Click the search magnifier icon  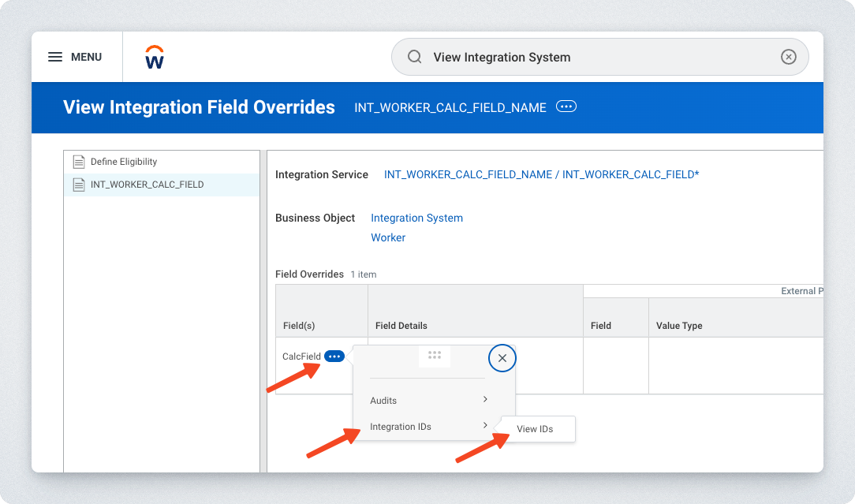(414, 57)
